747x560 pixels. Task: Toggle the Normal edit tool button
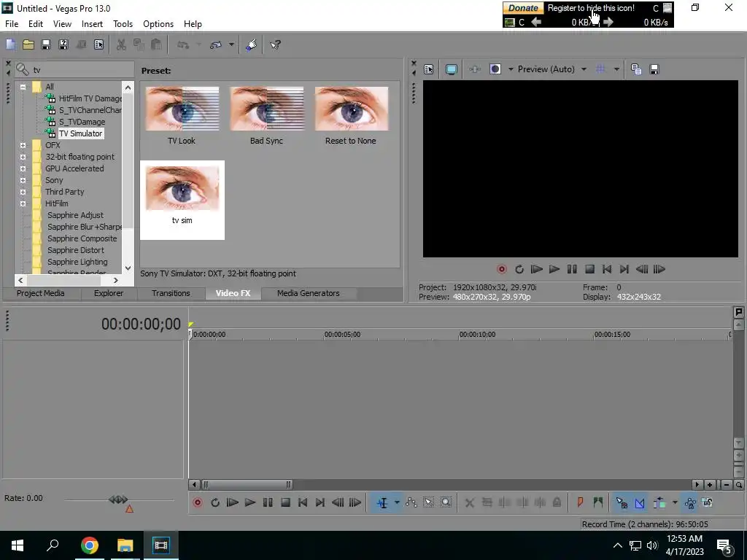(382, 502)
